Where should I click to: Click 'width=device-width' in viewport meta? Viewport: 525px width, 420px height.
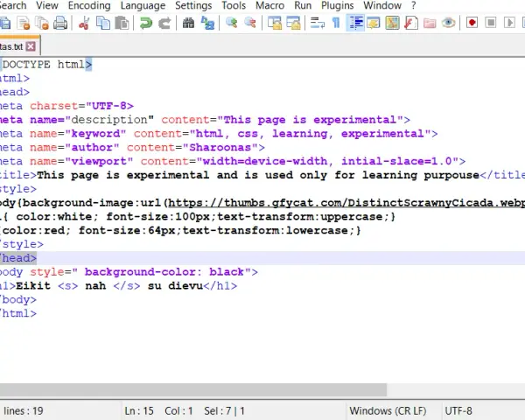coord(265,161)
